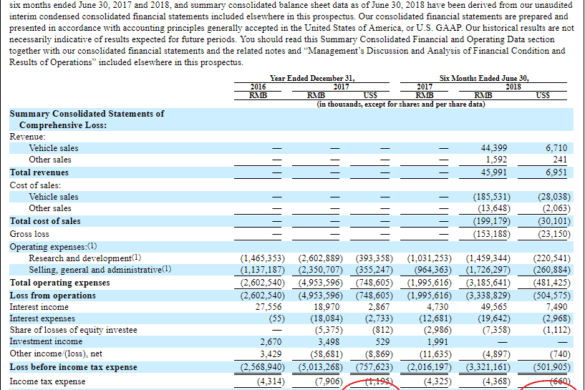
Task: Select the Interest income 2016 value 27,556
Action: tap(268, 307)
